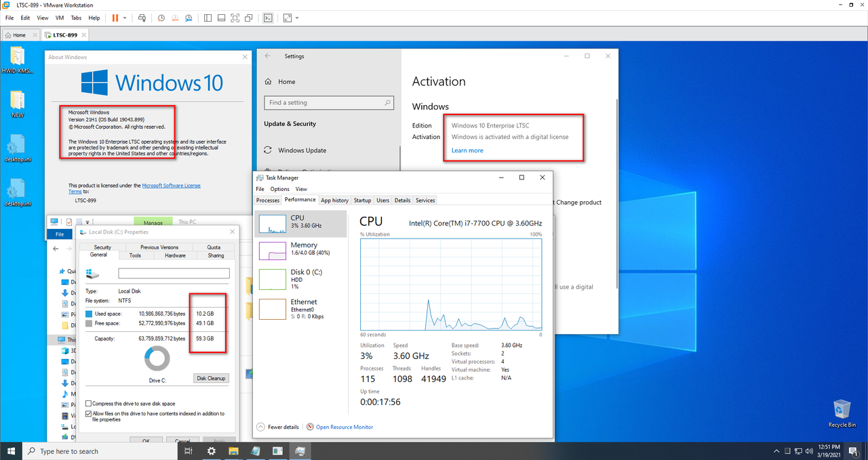Collapse Task Manager with Fewer details
Screen dimensions: 868x460
[x=278, y=427]
